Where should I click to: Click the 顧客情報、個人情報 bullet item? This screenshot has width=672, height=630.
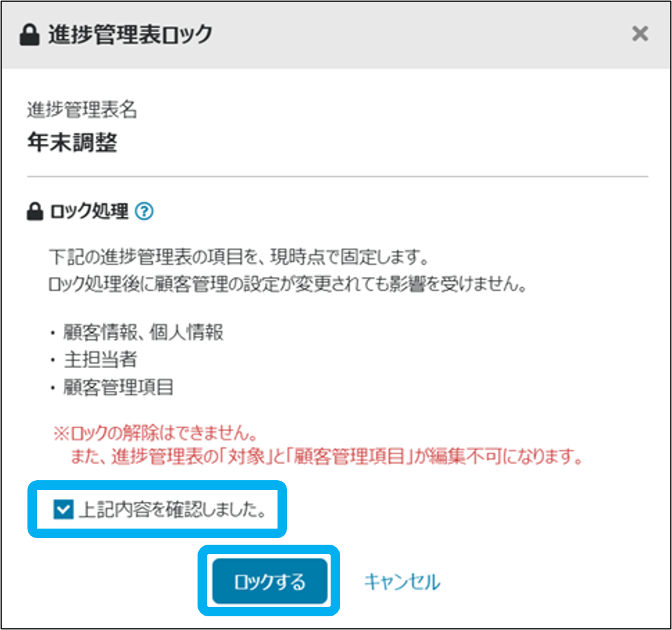143,332
